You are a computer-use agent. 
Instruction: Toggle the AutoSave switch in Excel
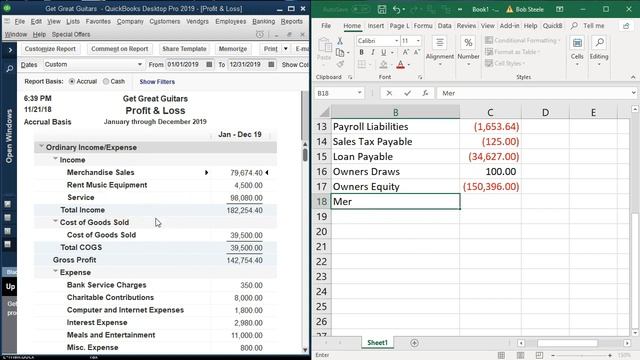tap(360, 9)
